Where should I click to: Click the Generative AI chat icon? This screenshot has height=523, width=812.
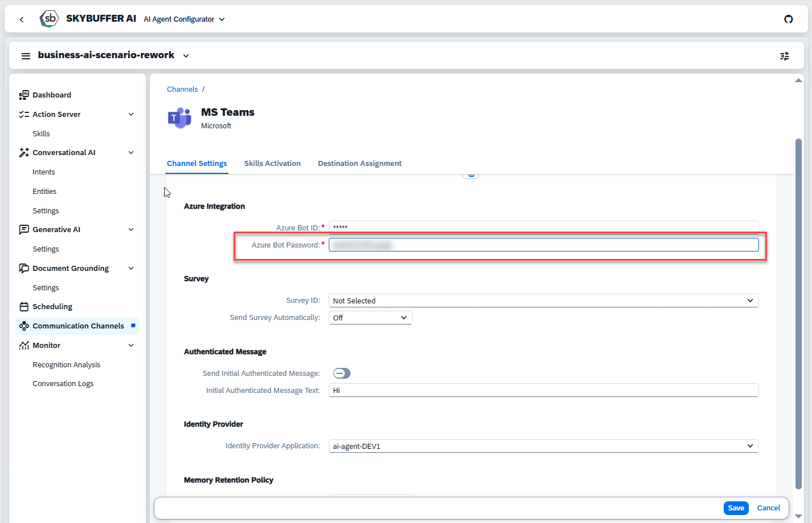coord(24,229)
